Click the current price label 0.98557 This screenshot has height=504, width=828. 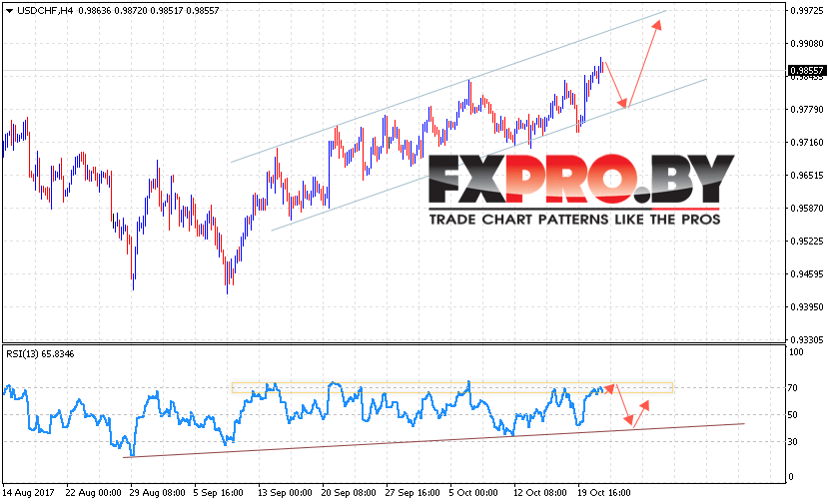pos(806,70)
